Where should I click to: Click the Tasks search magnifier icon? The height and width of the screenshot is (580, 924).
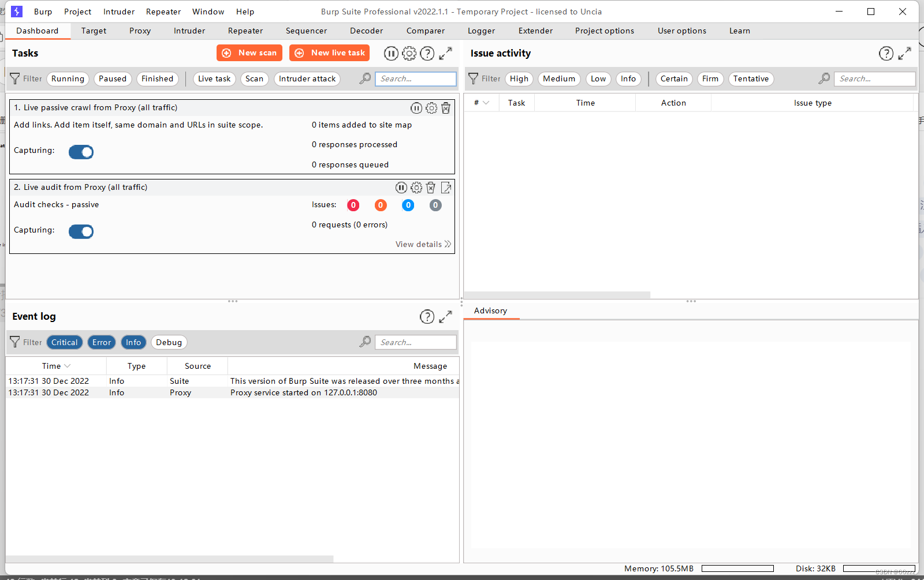(x=365, y=78)
